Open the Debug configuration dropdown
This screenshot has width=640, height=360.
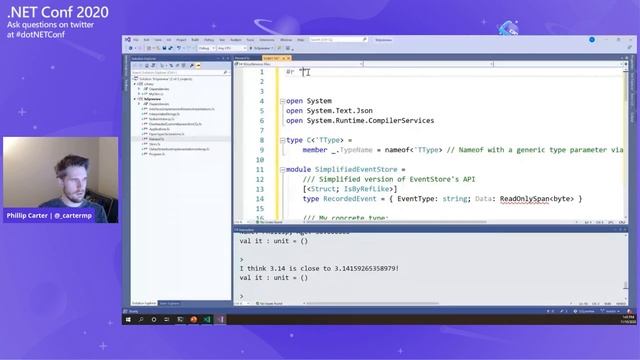[x=207, y=48]
